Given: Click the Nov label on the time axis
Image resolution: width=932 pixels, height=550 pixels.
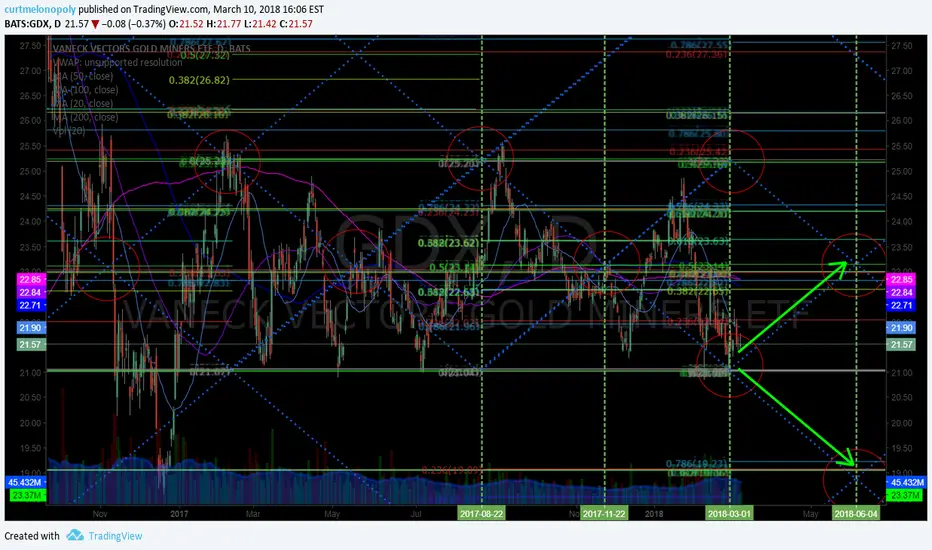Looking at the screenshot, I should click(x=100, y=513).
